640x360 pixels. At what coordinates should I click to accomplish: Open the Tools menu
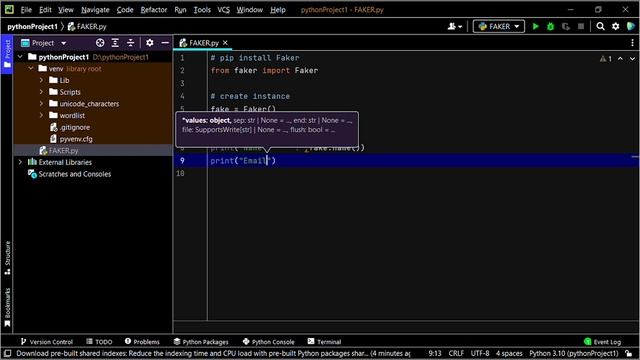coord(202,10)
